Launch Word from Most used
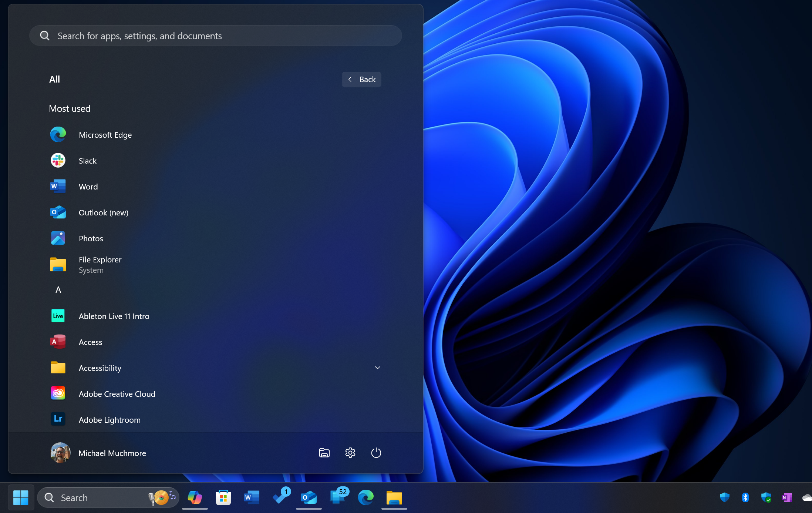Image resolution: width=812 pixels, height=513 pixels. coord(88,186)
